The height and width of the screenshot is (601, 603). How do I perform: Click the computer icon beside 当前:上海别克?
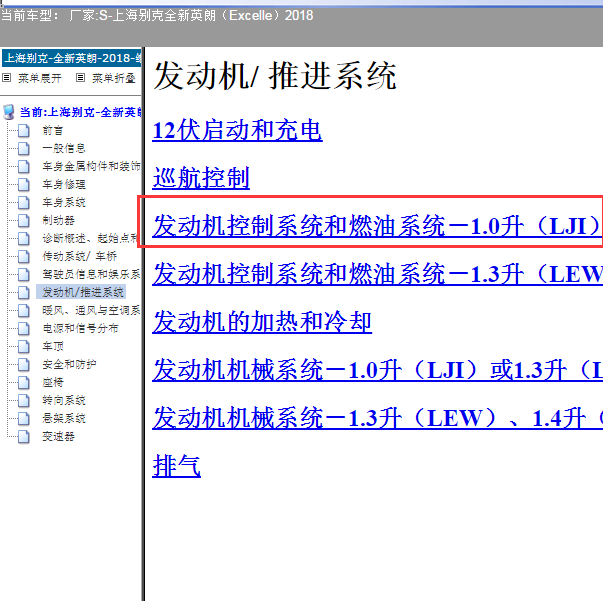click(8, 112)
